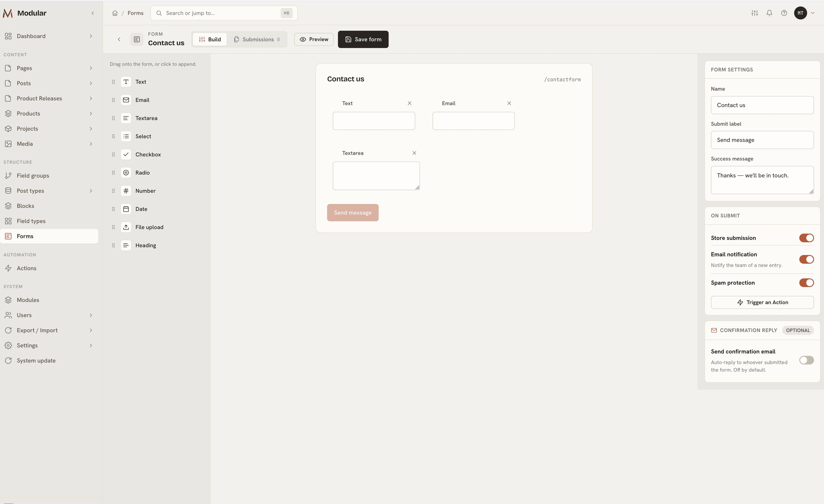Open Field groups in the sidebar
Screen dimensions: 824x504
pos(49,176)
